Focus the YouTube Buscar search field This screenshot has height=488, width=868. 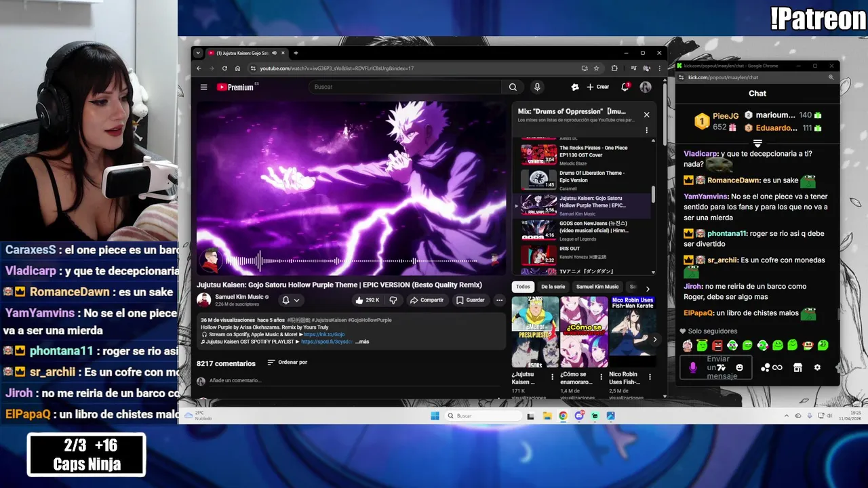point(406,87)
